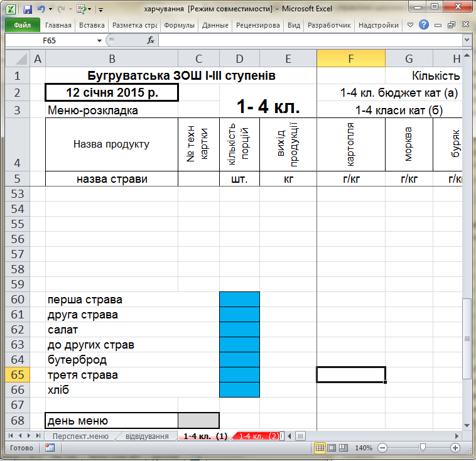Click the 'бутерброд' cell
476x461 pixels.
(112, 360)
